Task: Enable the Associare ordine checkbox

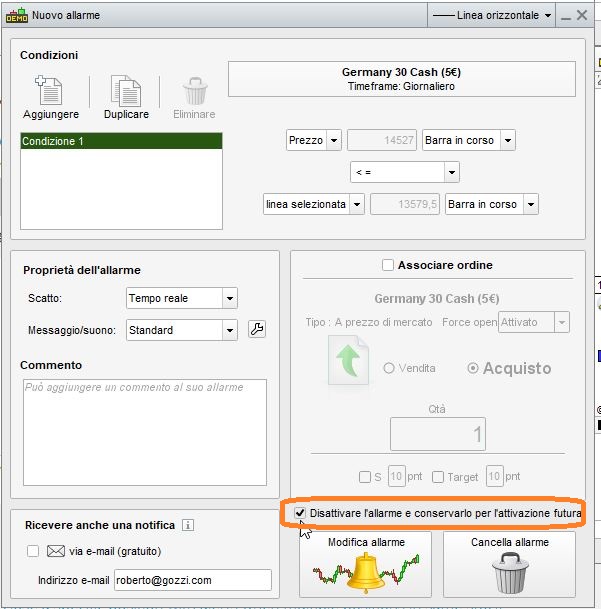Action: pyautogui.click(x=387, y=265)
